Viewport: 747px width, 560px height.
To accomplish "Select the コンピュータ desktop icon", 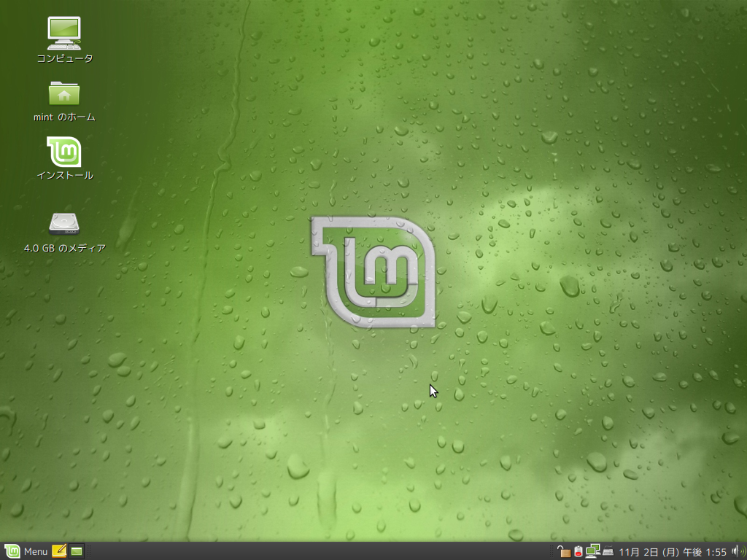I will tap(64, 31).
